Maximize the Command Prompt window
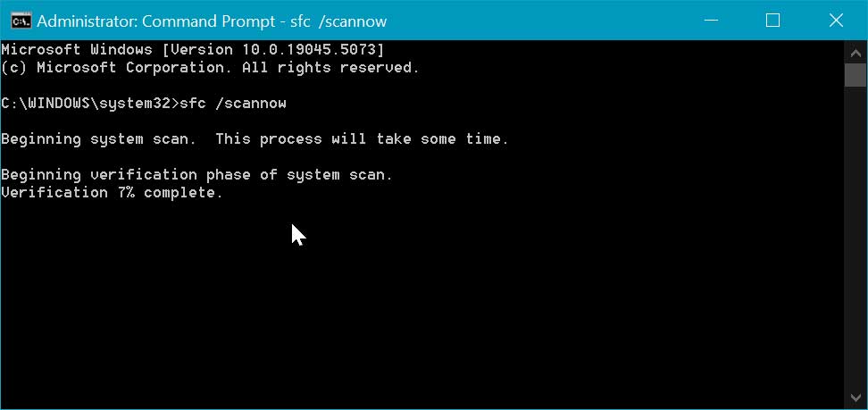This screenshot has width=868, height=410. pos(772,21)
